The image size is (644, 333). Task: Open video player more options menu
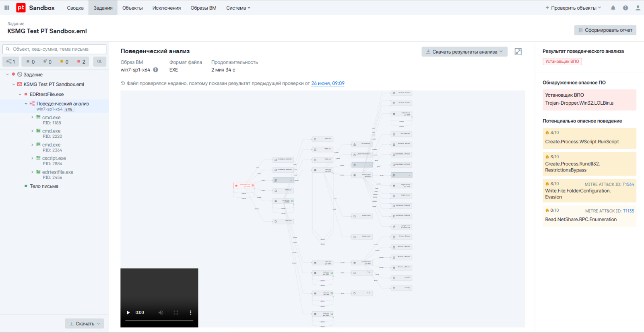point(190,312)
